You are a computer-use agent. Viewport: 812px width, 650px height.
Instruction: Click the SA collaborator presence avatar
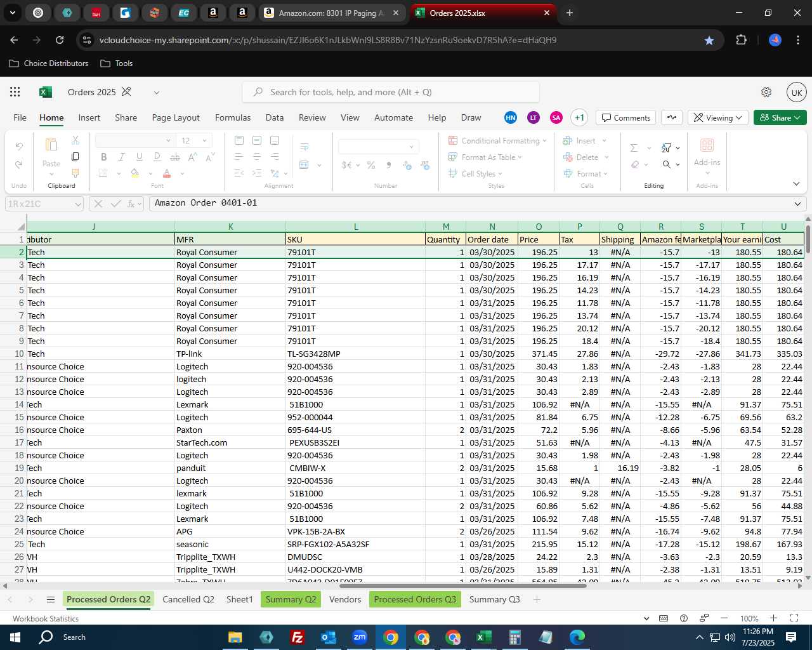click(x=556, y=117)
